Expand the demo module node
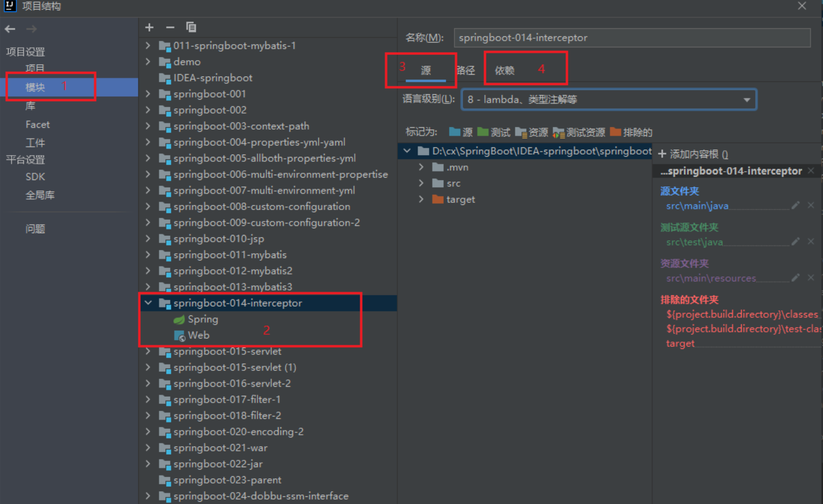The image size is (823, 504). point(148,62)
